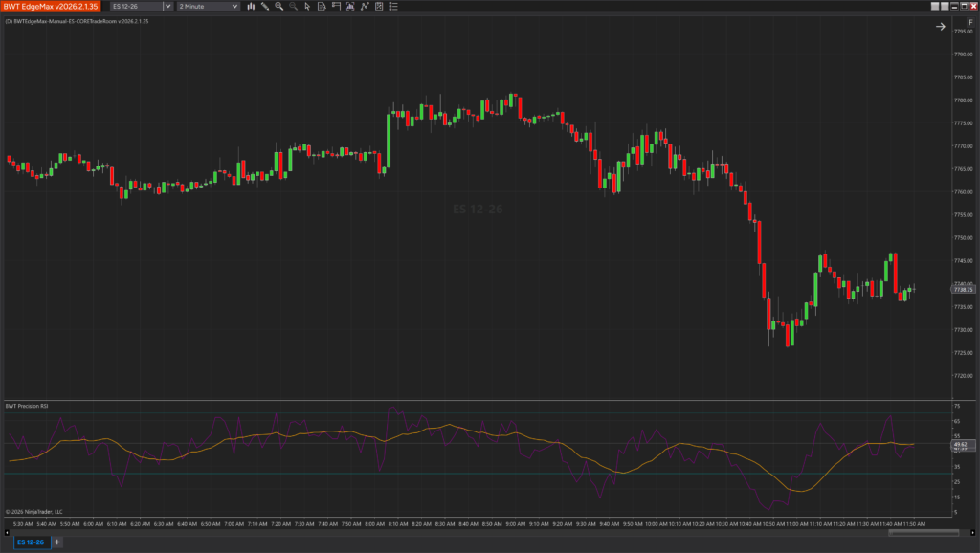Screen dimensions: 980x553
Task: Click the F button above price axis
Action: pyautogui.click(x=970, y=22)
